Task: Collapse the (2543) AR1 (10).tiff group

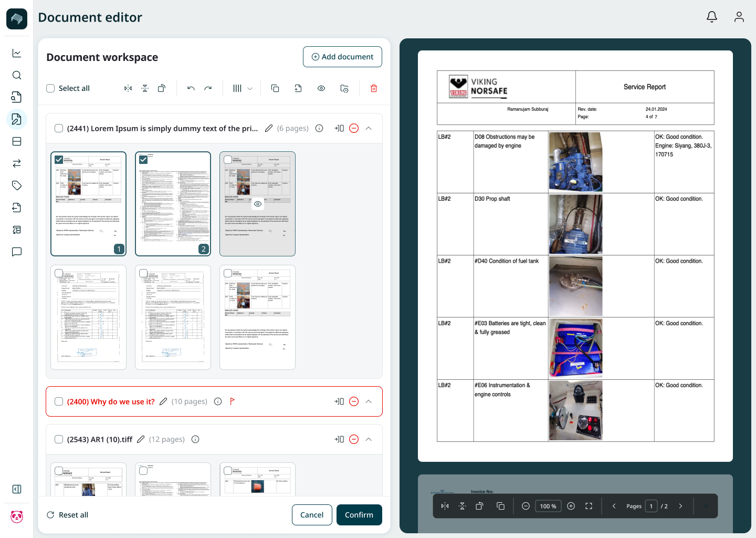Action: [369, 439]
